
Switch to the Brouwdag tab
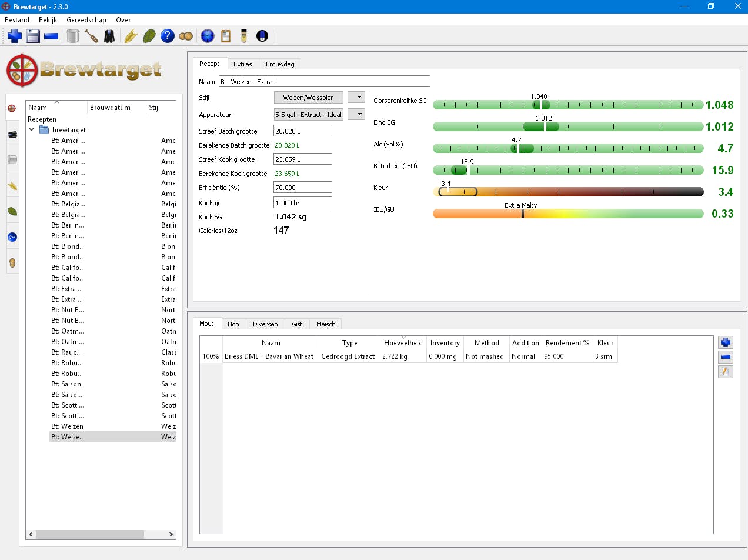click(280, 64)
